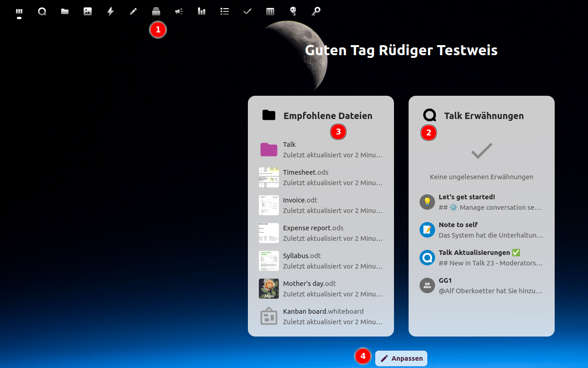Open Timesheet.ods file
Screen dimensions: 588x368
[321, 177]
